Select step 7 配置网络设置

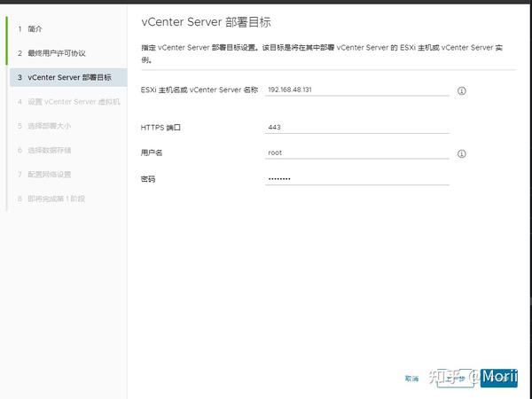(x=44, y=175)
